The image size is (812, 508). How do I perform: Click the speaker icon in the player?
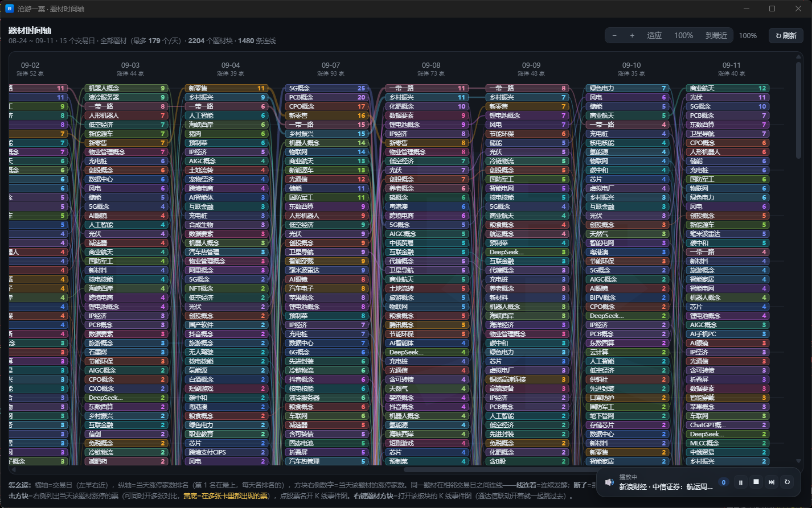pos(609,482)
